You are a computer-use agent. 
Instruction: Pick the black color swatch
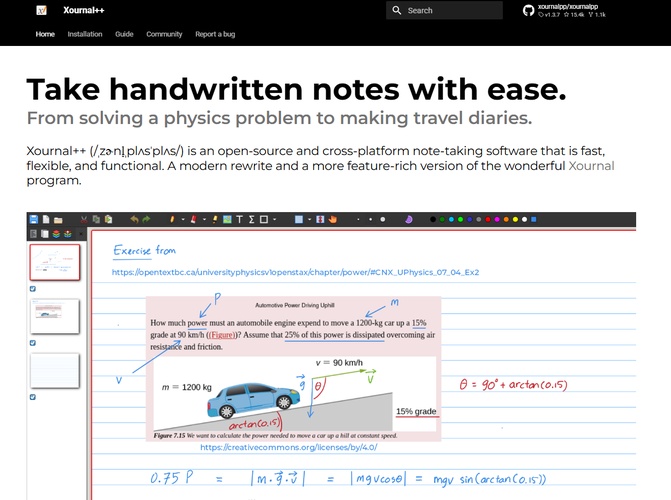pos(433,220)
